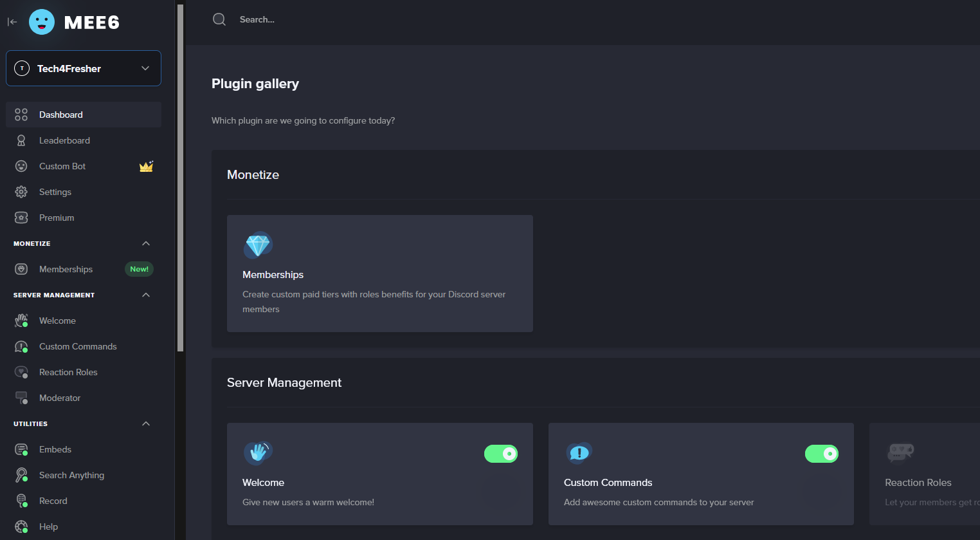The height and width of the screenshot is (540, 980).
Task: Click the Welcome waving hand sidebar icon
Action: pyautogui.click(x=21, y=321)
